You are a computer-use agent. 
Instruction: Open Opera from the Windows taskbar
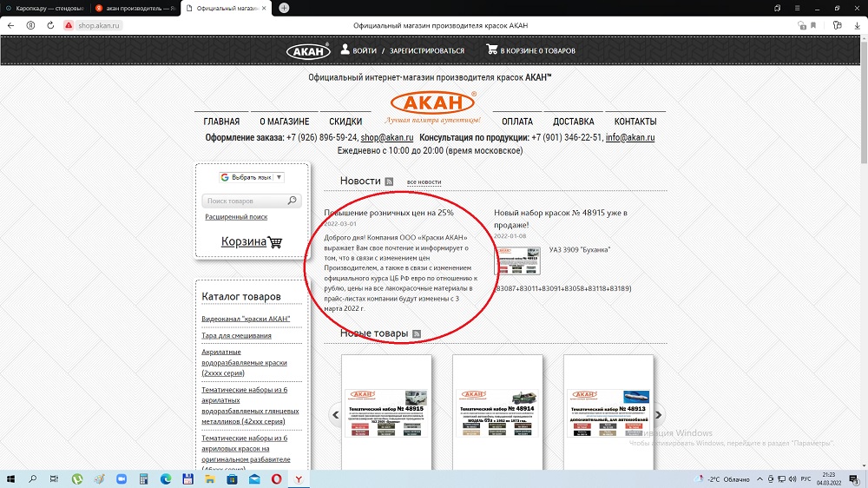click(276, 478)
